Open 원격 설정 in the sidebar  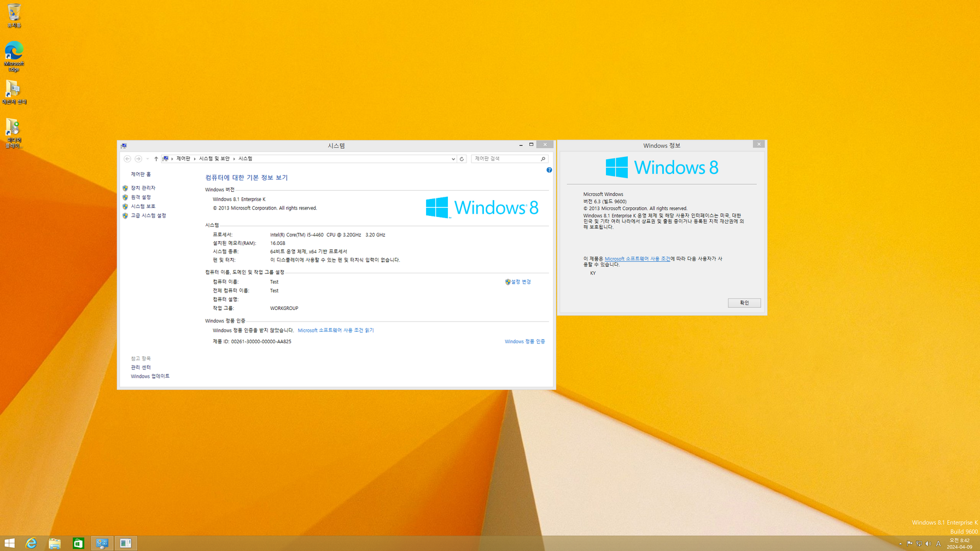(x=141, y=197)
